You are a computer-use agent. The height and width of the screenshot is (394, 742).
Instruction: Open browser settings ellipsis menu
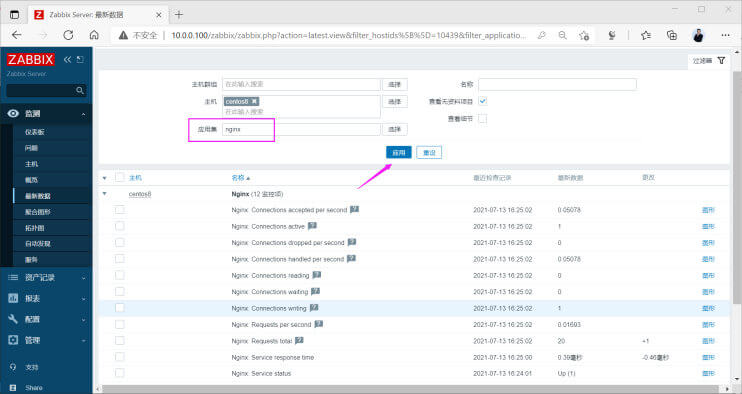coord(725,35)
